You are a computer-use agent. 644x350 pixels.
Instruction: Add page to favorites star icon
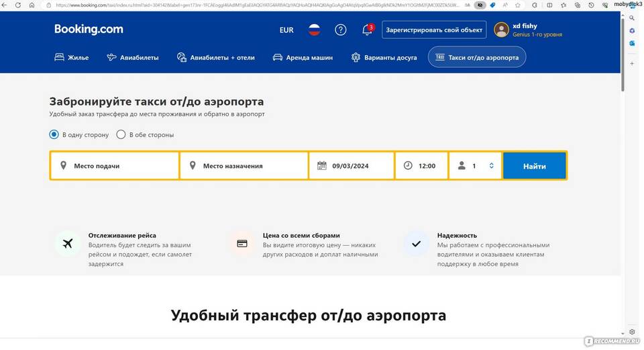[517, 5]
